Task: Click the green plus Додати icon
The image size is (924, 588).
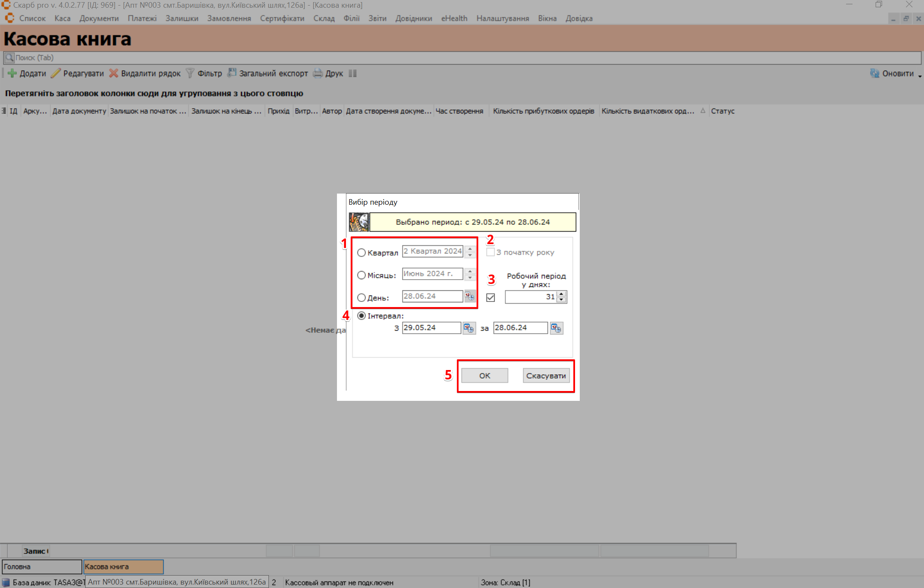Action: (12, 73)
